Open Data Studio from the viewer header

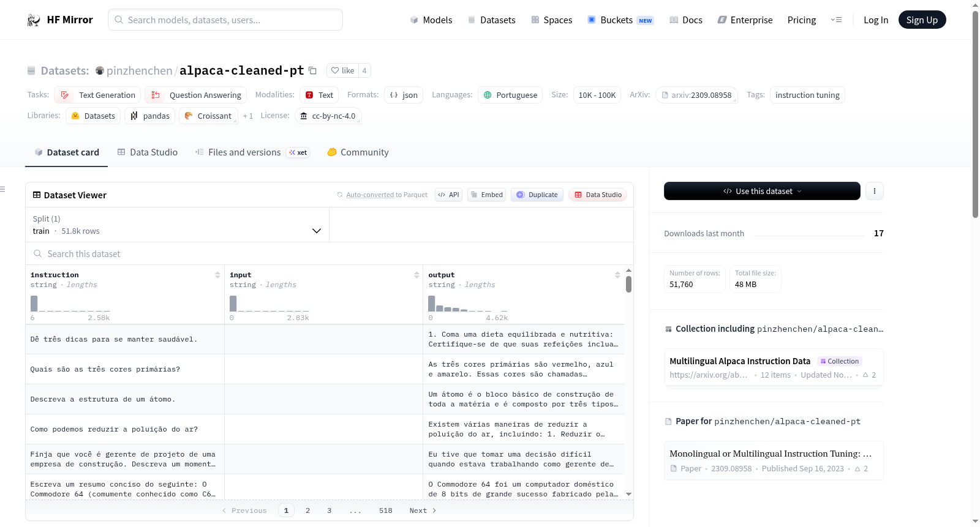pyautogui.click(x=598, y=195)
